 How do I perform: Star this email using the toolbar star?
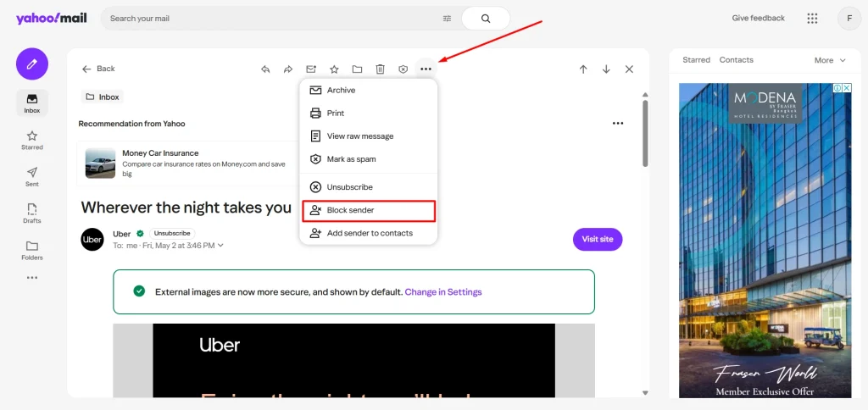point(334,69)
